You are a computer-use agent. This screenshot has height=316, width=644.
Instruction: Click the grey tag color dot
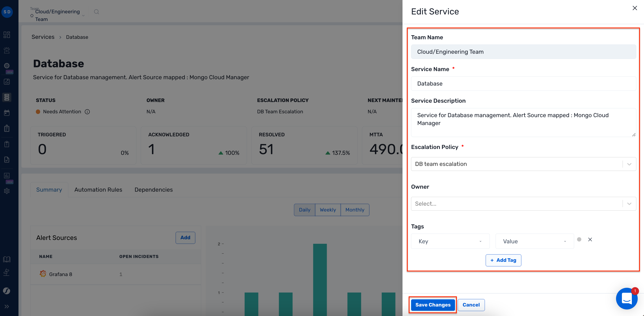579,239
